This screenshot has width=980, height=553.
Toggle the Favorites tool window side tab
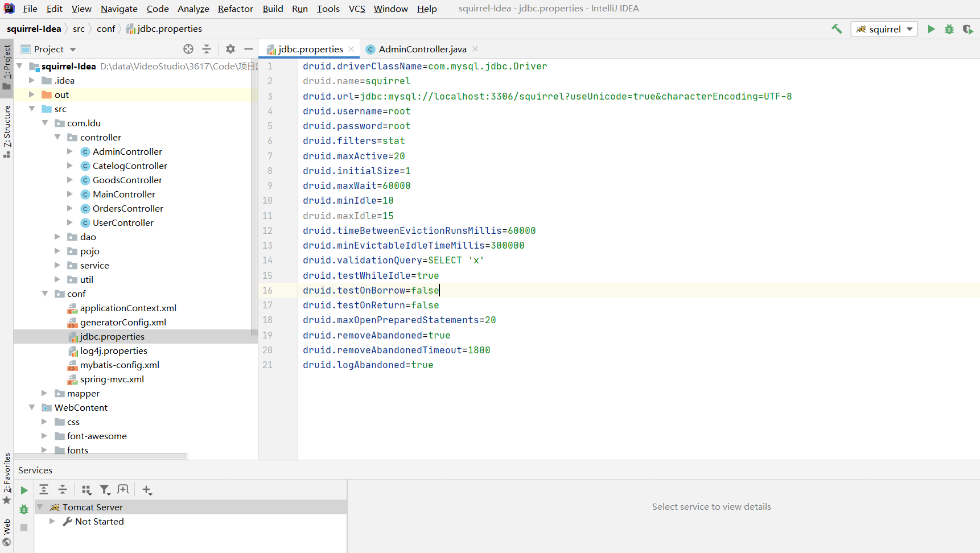pos(7,478)
